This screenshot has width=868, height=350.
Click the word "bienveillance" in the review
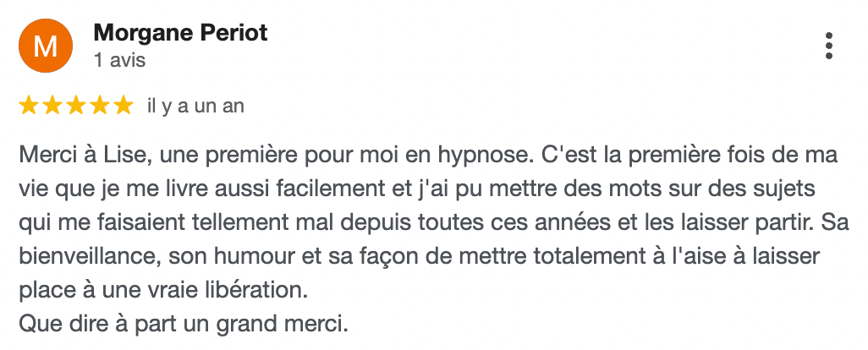click(86, 256)
